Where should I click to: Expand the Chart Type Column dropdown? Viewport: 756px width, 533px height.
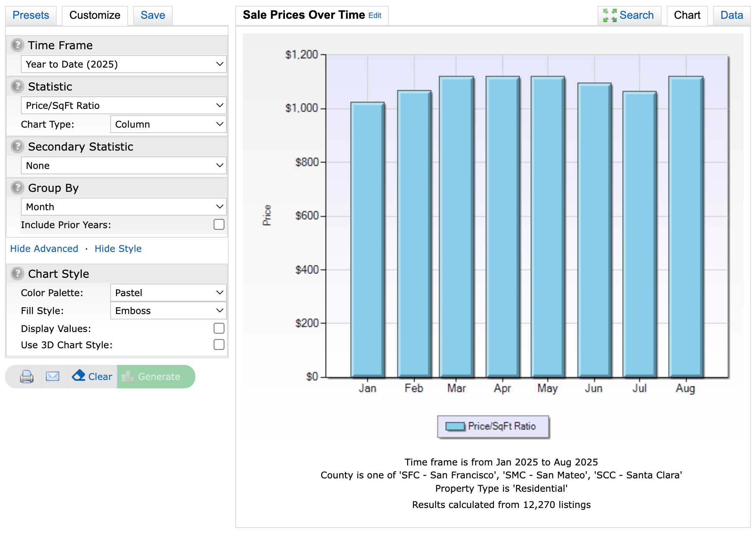[168, 124]
